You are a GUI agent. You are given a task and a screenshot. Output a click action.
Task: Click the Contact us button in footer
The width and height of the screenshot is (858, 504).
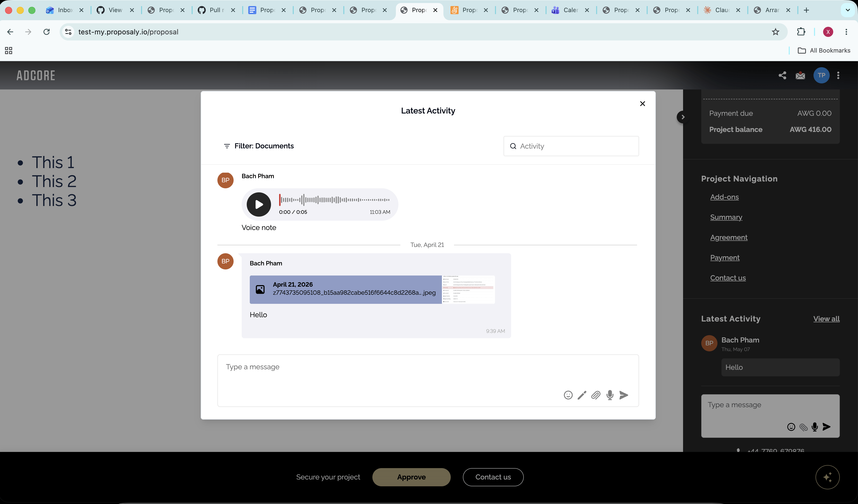[x=493, y=477]
